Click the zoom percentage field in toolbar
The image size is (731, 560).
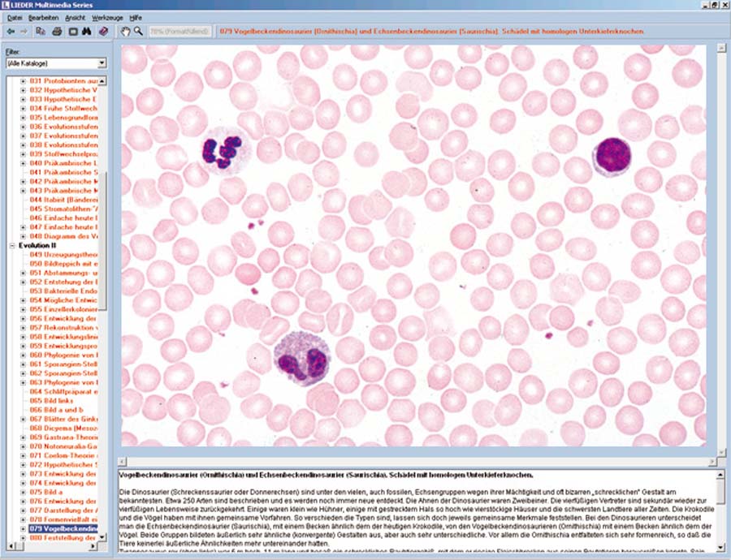180,31
